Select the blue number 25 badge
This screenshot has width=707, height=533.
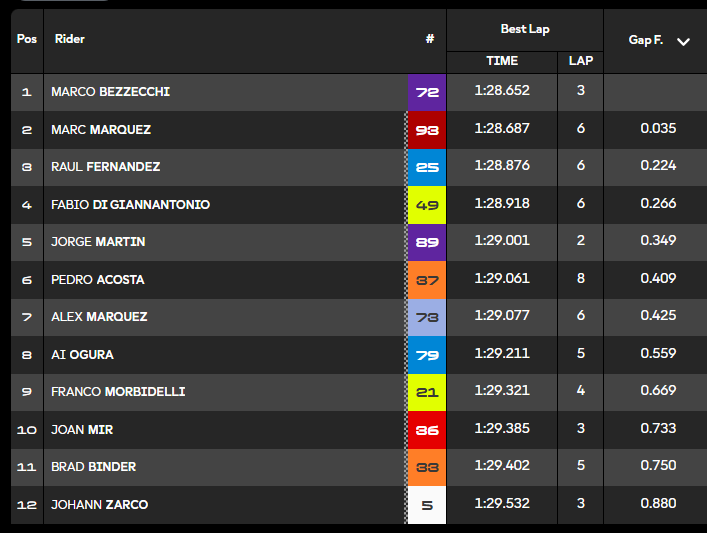pos(427,167)
